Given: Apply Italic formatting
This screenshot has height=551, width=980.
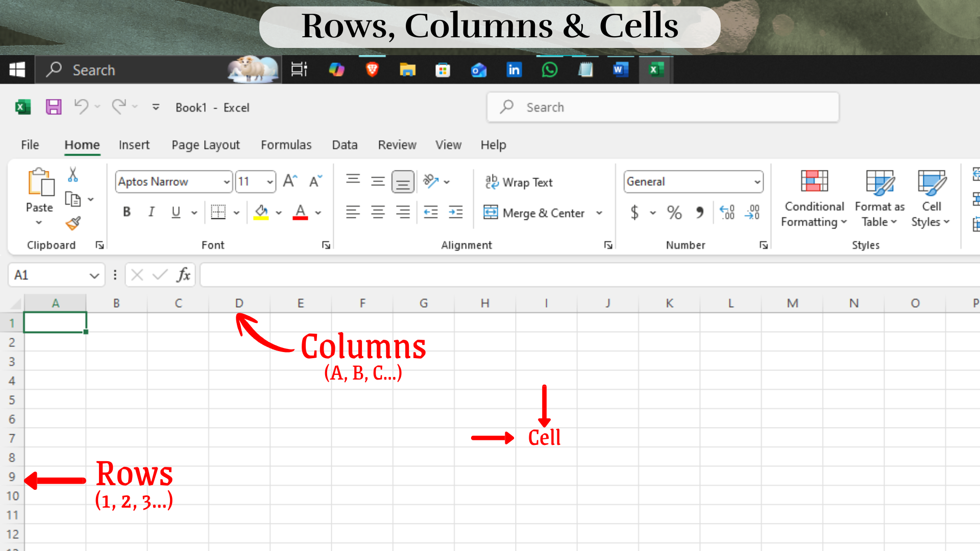Looking at the screenshot, I should [151, 212].
